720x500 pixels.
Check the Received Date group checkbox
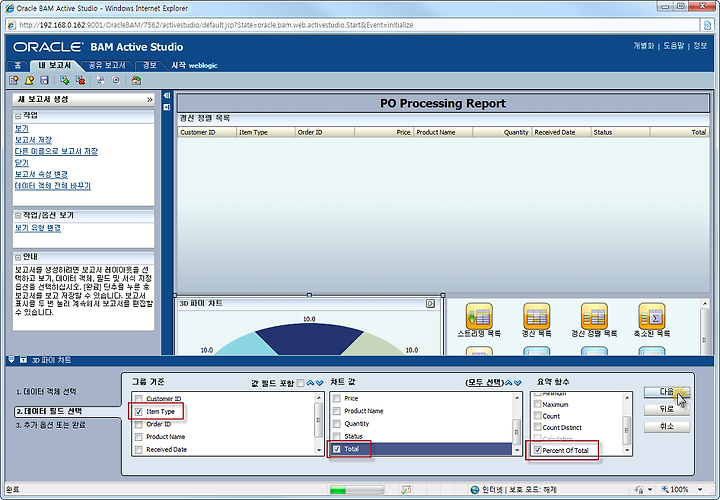[139, 449]
